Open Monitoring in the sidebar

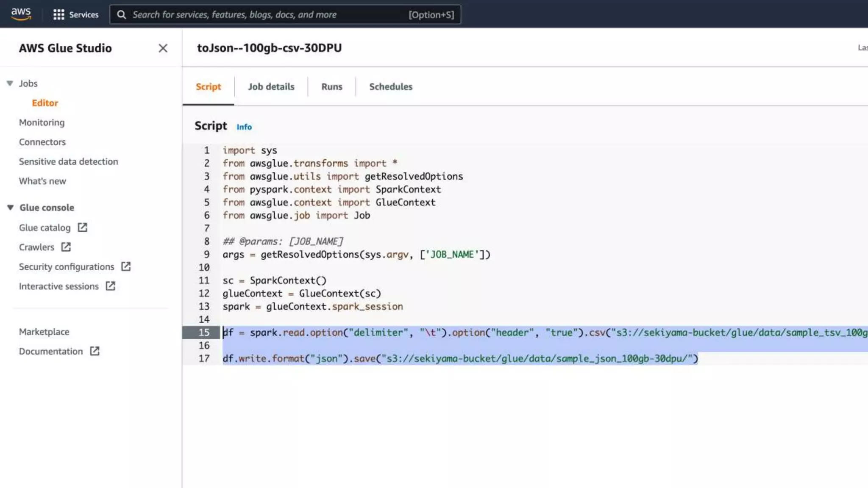(42, 122)
